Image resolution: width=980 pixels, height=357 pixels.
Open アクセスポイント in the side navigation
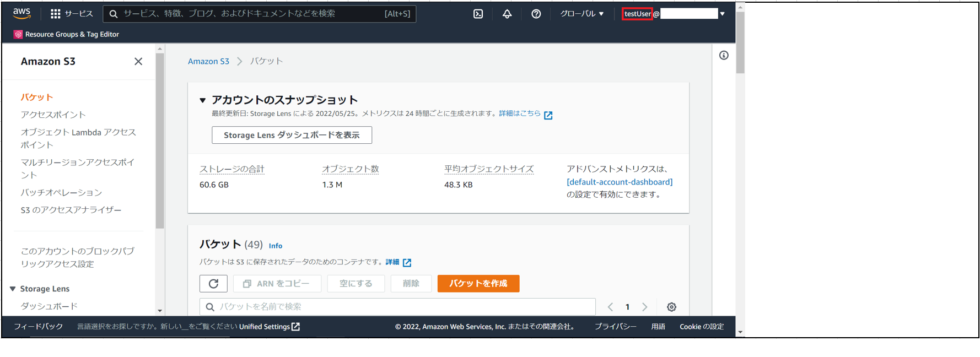point(53,115)
